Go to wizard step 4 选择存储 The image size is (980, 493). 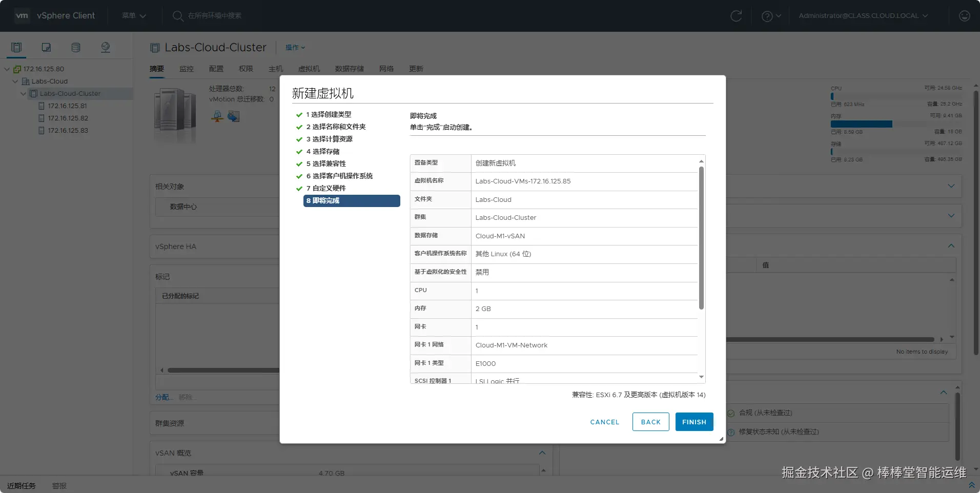click(x=323, y=152)
